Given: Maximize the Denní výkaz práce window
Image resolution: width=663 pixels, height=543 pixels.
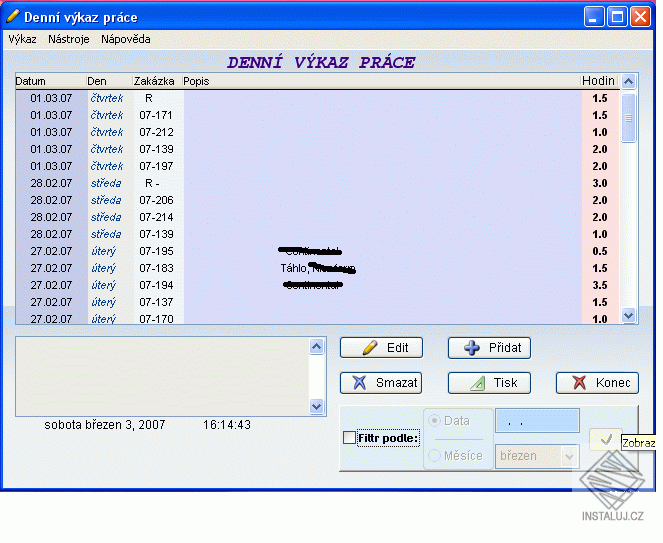Looking at the screenshot, I should (x=617, y=17).
